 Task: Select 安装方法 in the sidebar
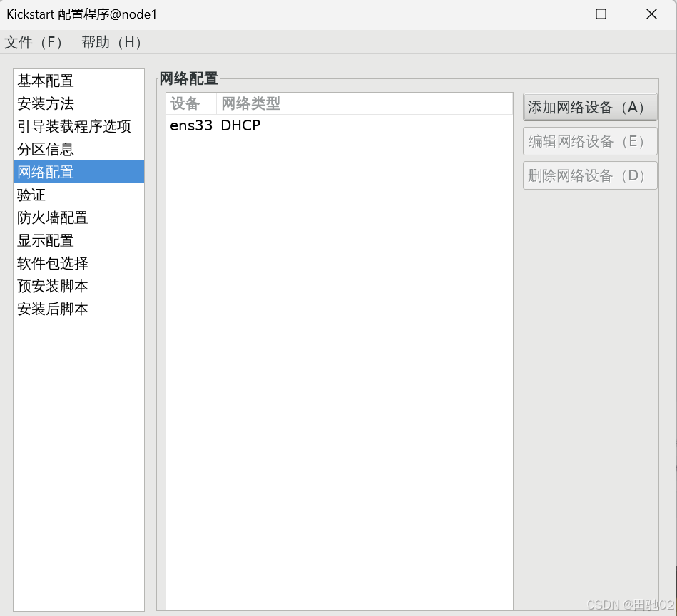tap(78, 103)
